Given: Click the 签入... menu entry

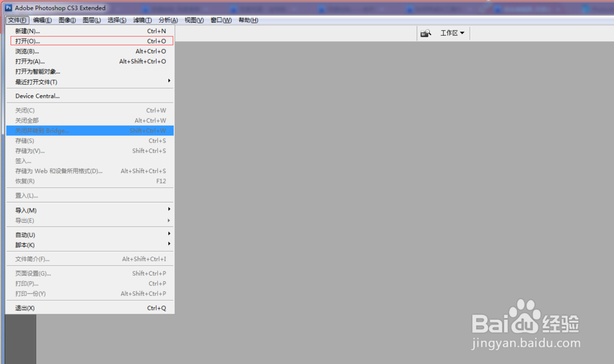Looking at the screenshot, I should pos(90,161).
